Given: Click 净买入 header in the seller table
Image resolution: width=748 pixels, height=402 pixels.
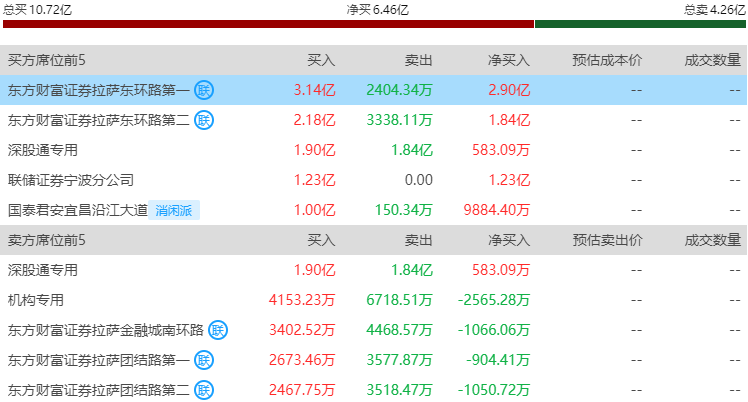Looking at the screenshot, I should pos(509,240).
